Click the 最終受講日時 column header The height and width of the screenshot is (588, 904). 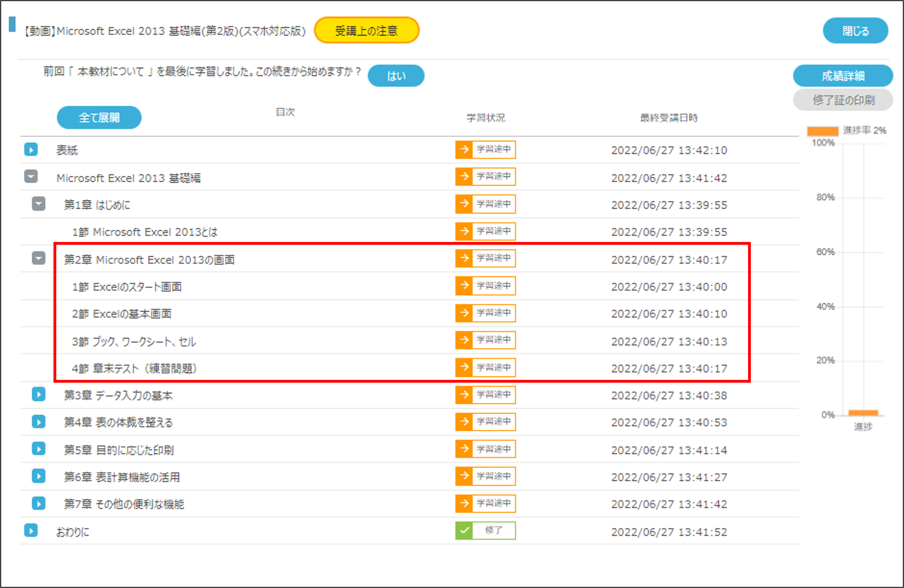669,118
